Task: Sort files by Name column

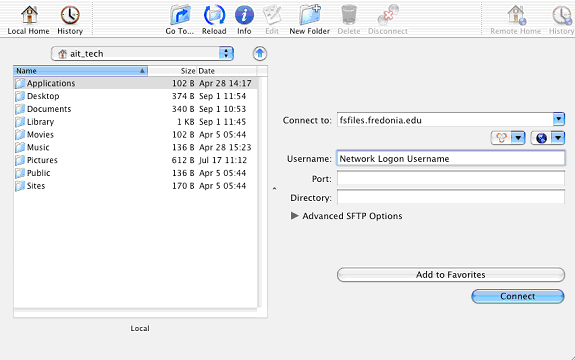Action: (x=81, y=71)
